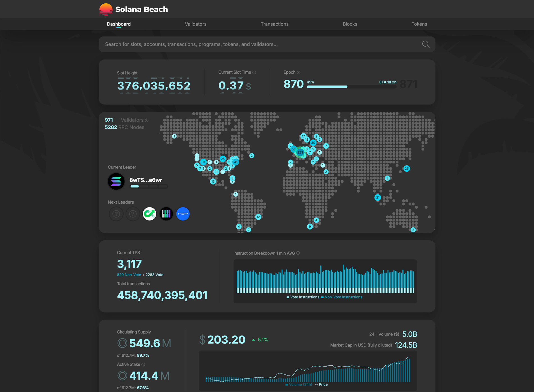Image resolution: width=534 pixels, height=392 pixels.
Task: Open the Tokens section
Action: [x=419, y=24]
